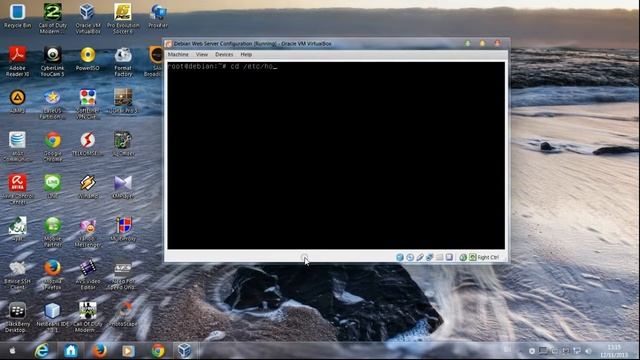Close the VirtualBox VM window
Image resolution: width=640 pixels, height=360 pixels.
tap(497, 43)
